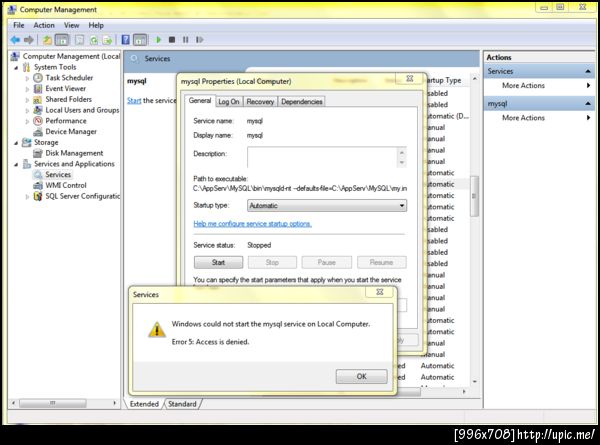Click the Stop button in mysql Properties
Image resolution: width=600 pixels, height=445 pixels.
click(272, 262)
